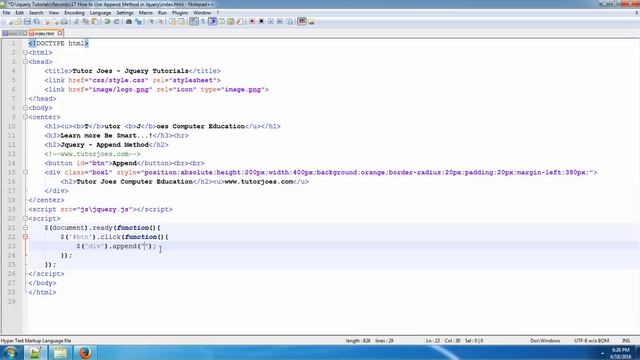Switch to the index.html tab

[44, 33]
